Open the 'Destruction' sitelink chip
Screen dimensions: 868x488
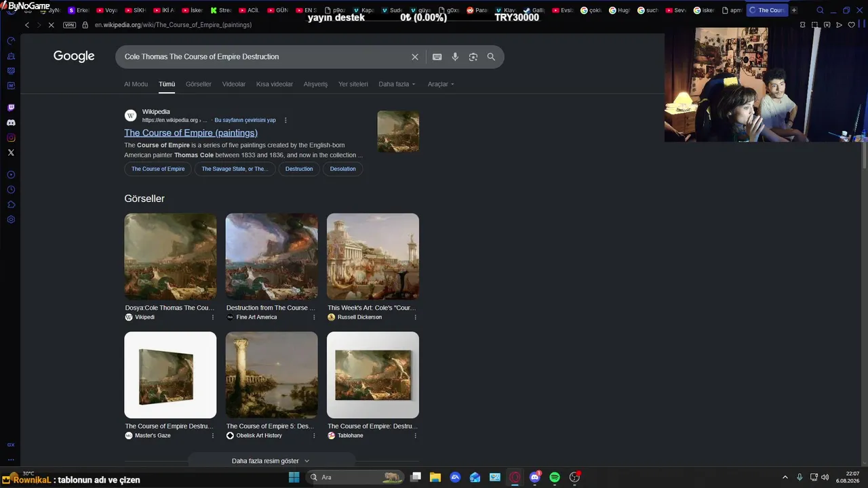tap(299, 169)
